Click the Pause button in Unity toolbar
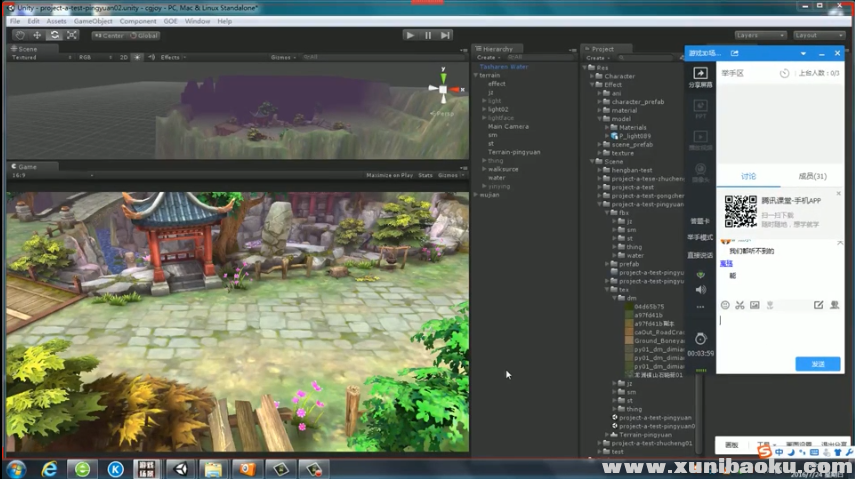Image resolution: width=855 pixels, height=479 pixels. (x=428, y=35)
